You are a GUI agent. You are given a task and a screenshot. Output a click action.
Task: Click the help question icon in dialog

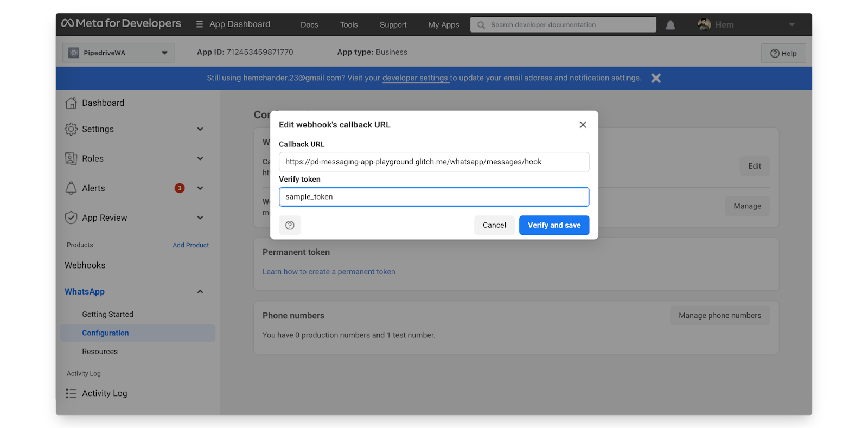coord(290,225)
